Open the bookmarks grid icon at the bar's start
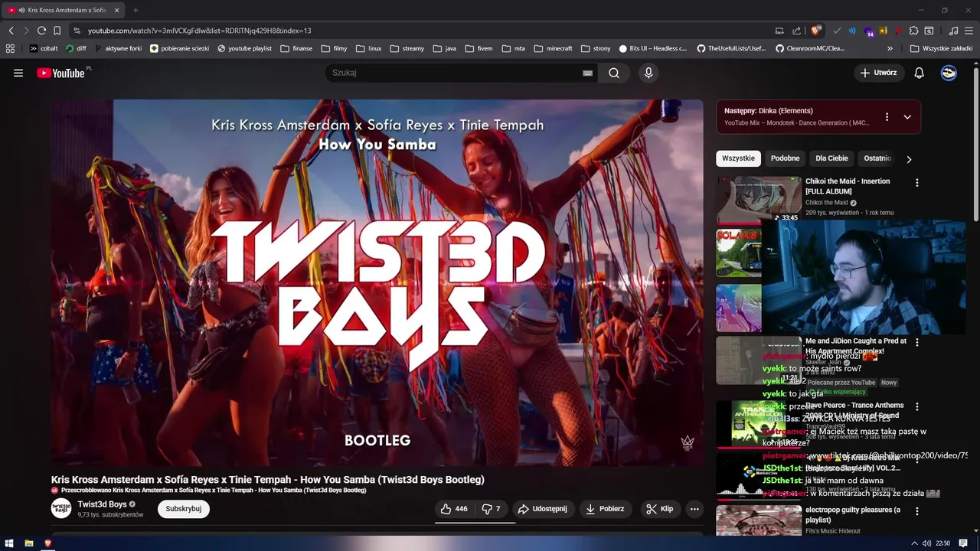This screenshot has width=980, height=551. 10,48
